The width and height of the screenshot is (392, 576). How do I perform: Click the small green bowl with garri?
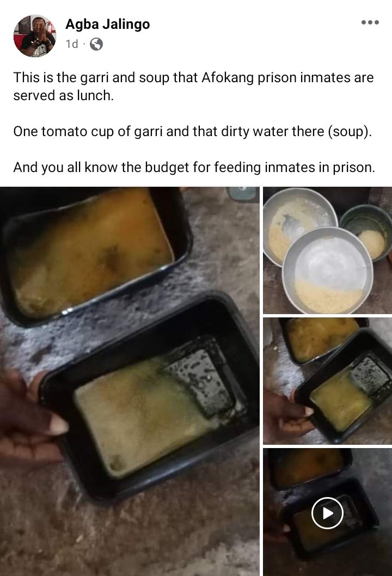366,232
